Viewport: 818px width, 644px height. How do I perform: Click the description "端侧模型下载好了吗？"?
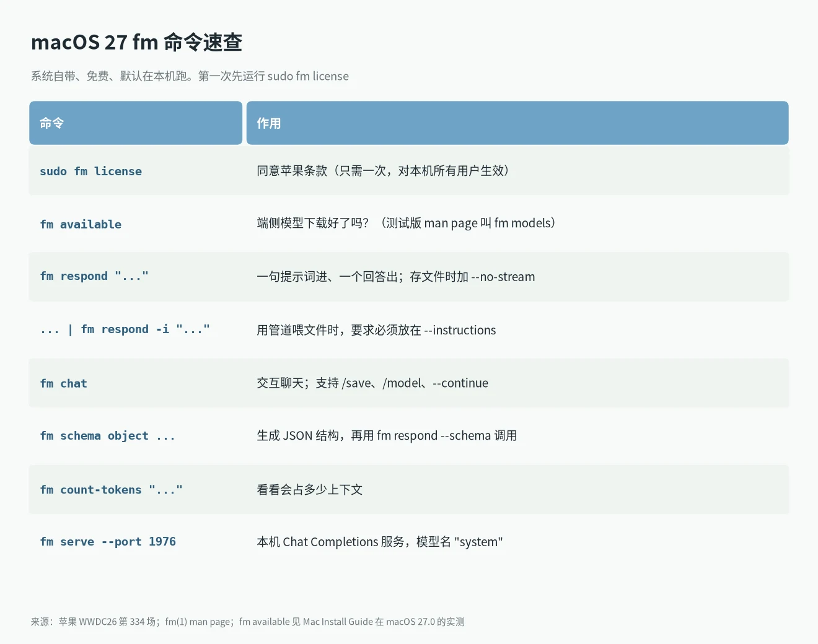(x=406, y=223)
